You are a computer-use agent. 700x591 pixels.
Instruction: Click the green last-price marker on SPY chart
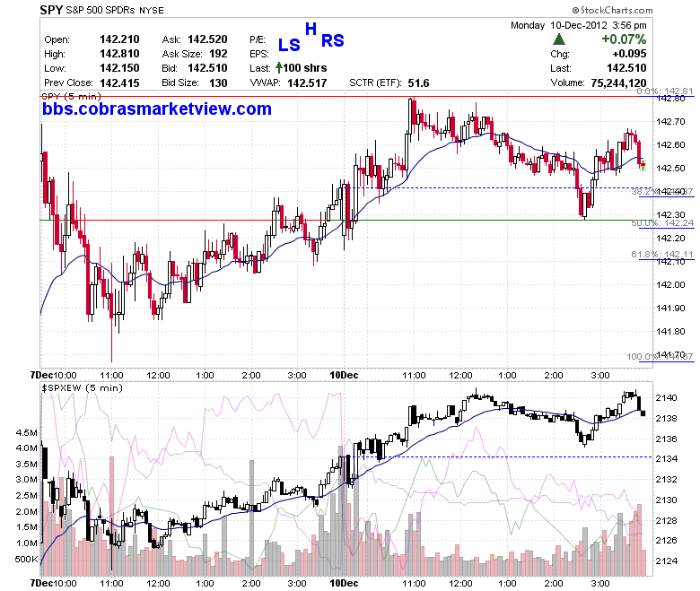(x=643, y=166)
